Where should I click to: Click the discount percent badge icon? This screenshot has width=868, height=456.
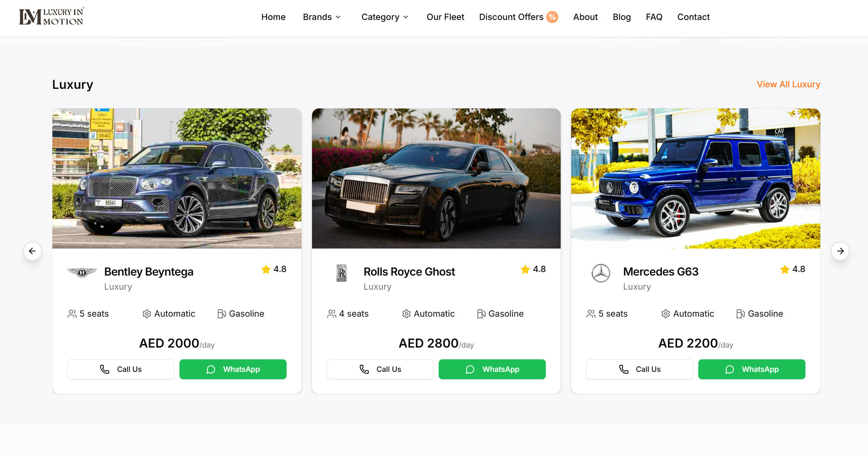coord(552,17)
